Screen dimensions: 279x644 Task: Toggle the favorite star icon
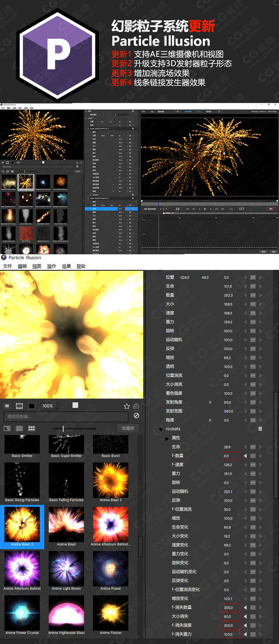pos(126,406)
